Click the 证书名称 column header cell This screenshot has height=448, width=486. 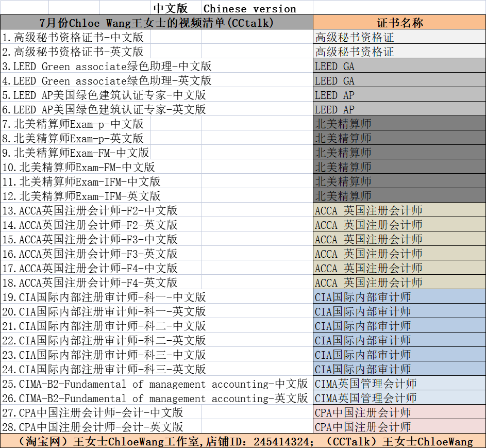tap(399, 22)
